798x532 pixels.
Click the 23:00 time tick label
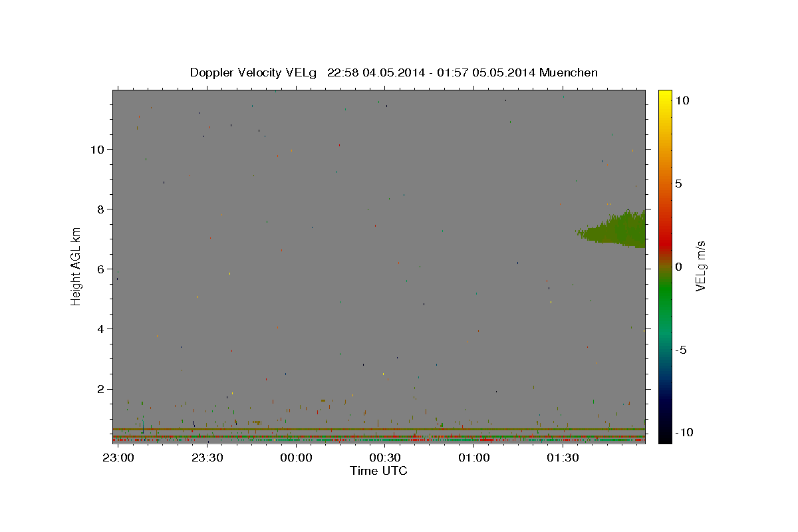(x=118, y=458)
